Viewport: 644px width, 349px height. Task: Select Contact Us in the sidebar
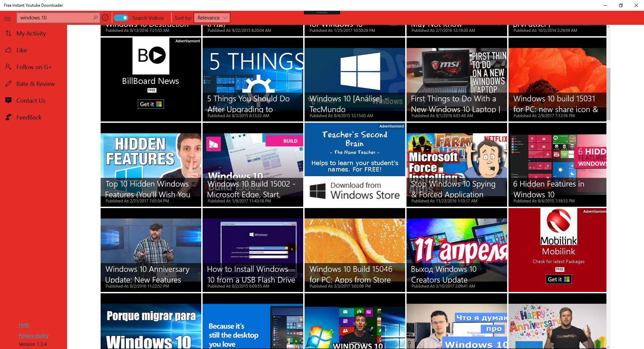[x=34, y=100]
